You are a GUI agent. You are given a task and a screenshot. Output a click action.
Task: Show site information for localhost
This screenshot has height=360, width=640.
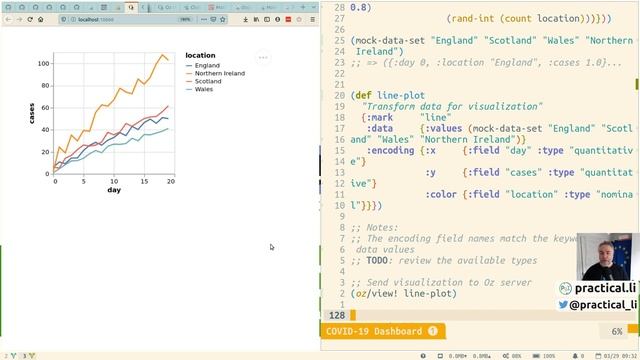(73, 19)
